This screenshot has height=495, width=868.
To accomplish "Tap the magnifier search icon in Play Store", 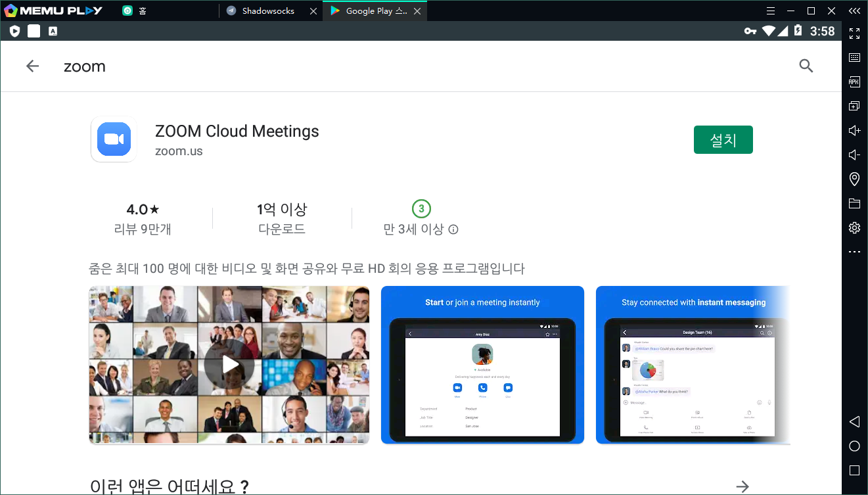I will 806,66.
